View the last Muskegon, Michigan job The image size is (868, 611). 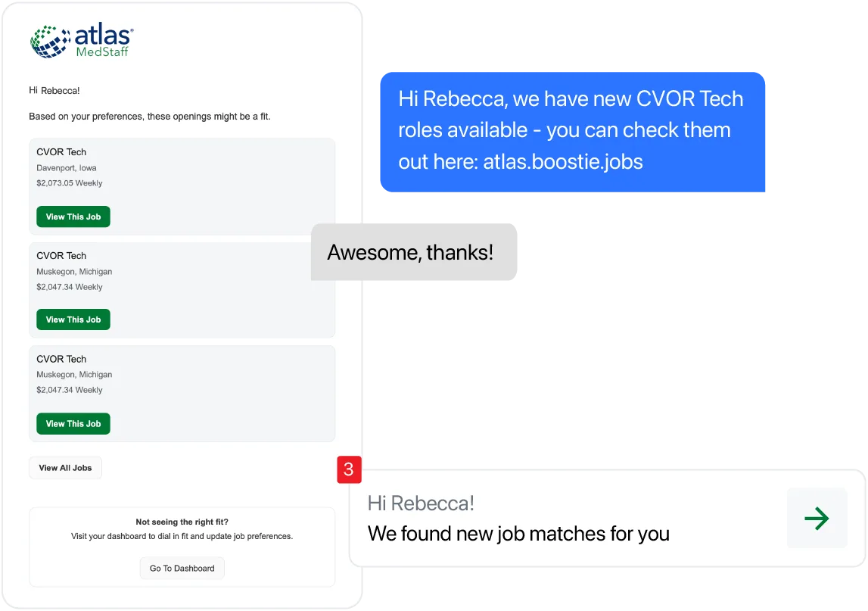pos(73,424)
